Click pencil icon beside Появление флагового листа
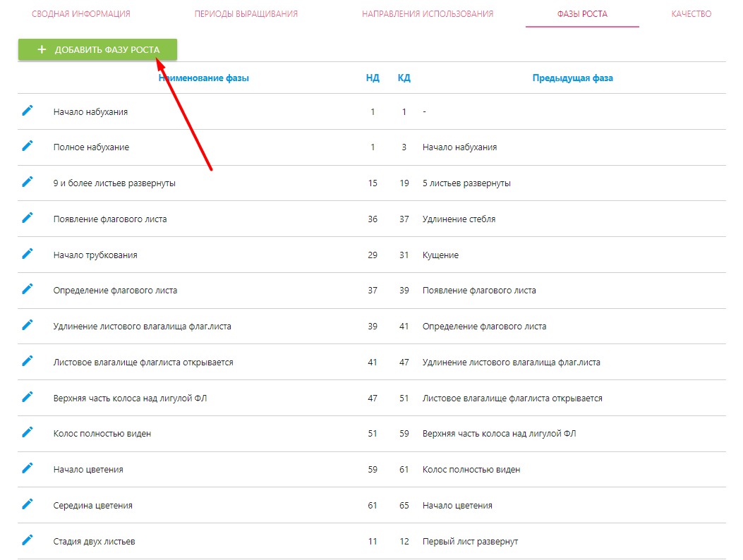 28,218
